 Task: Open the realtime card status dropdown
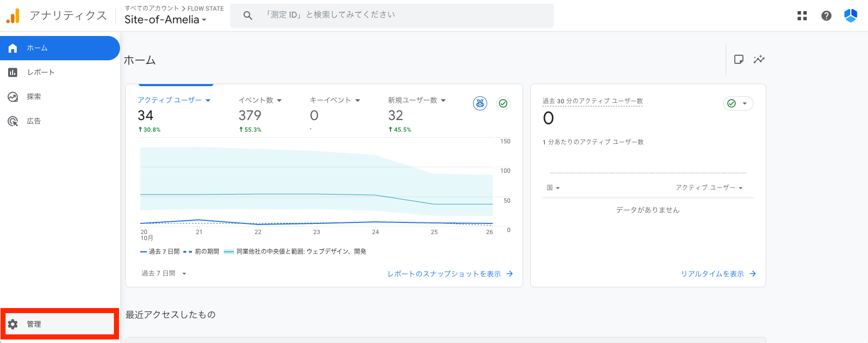pos(738,103)
